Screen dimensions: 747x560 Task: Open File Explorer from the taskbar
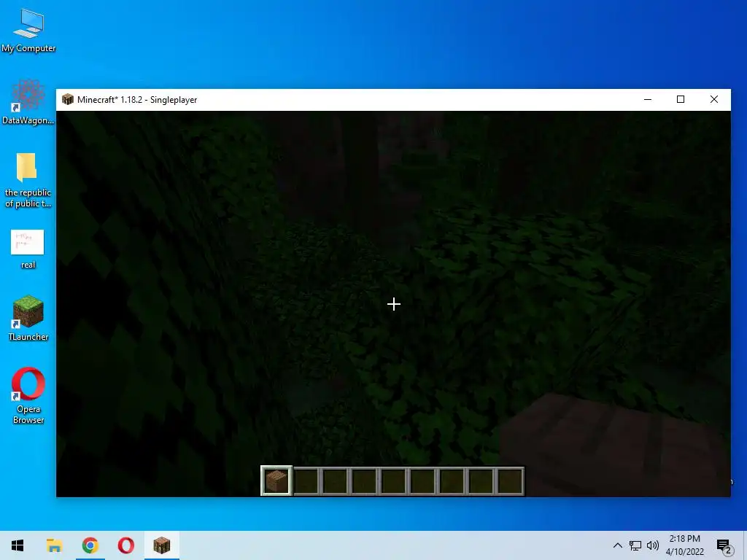click(54, 545)
